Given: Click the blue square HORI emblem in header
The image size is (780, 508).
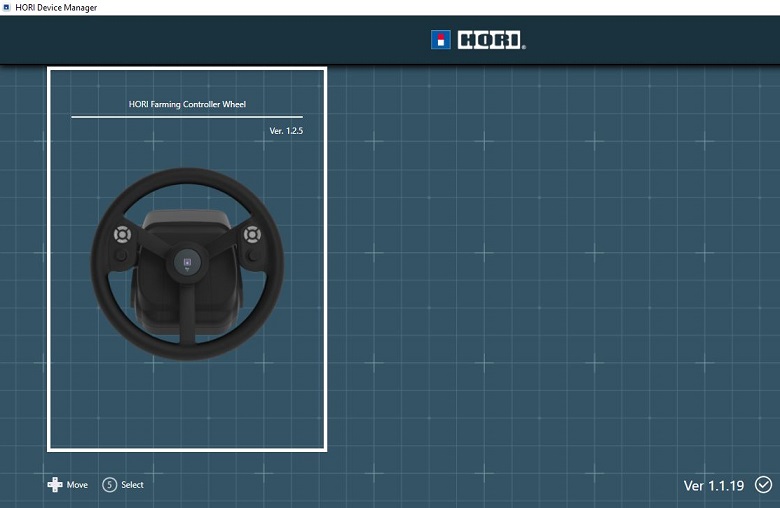Looking at the screenshot, I should 441,40.
